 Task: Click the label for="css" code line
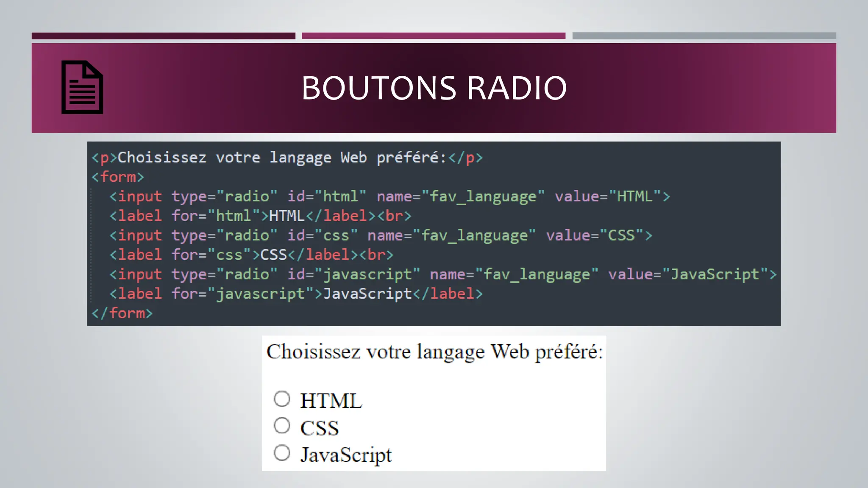tap(251, 255)
